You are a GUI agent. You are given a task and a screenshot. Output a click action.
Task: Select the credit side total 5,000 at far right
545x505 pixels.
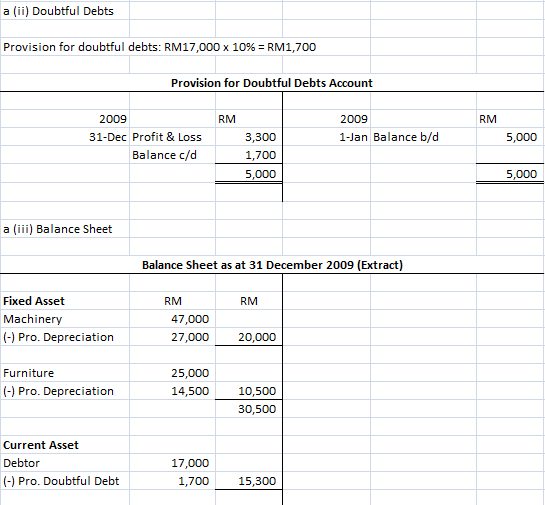click(510, 173)
